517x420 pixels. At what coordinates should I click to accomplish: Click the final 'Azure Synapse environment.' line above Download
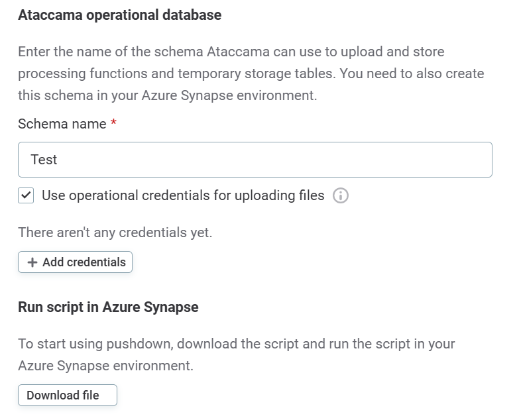pos(105,366)
